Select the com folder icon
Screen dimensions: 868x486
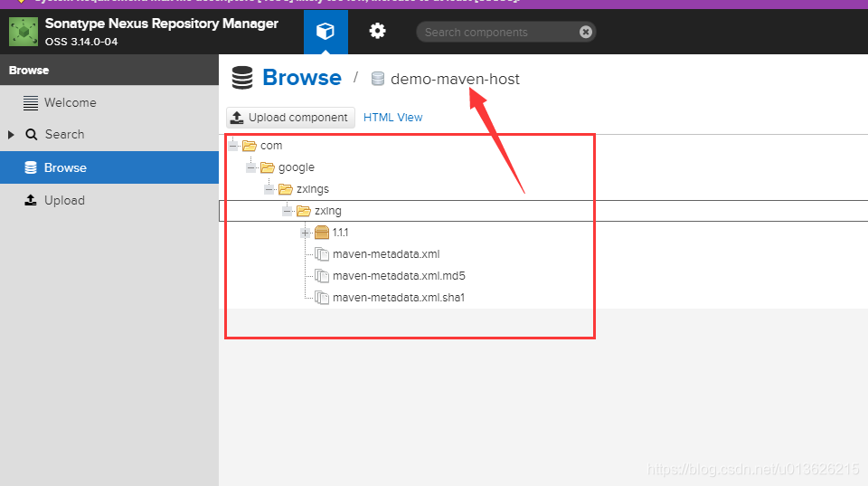[x=250, y=145]
